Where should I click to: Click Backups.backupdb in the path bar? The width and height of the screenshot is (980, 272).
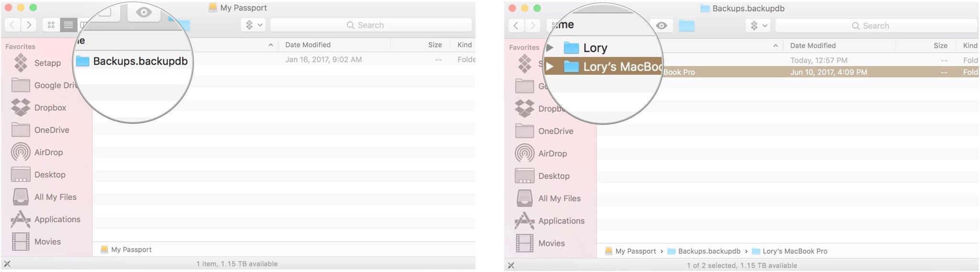(x=704, y=251)
